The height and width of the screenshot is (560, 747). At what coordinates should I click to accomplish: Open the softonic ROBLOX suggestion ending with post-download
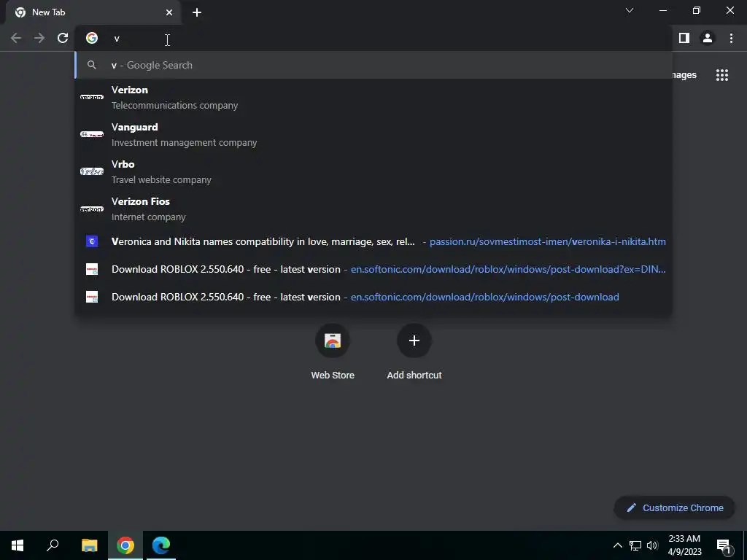click(x=373, y=297)
